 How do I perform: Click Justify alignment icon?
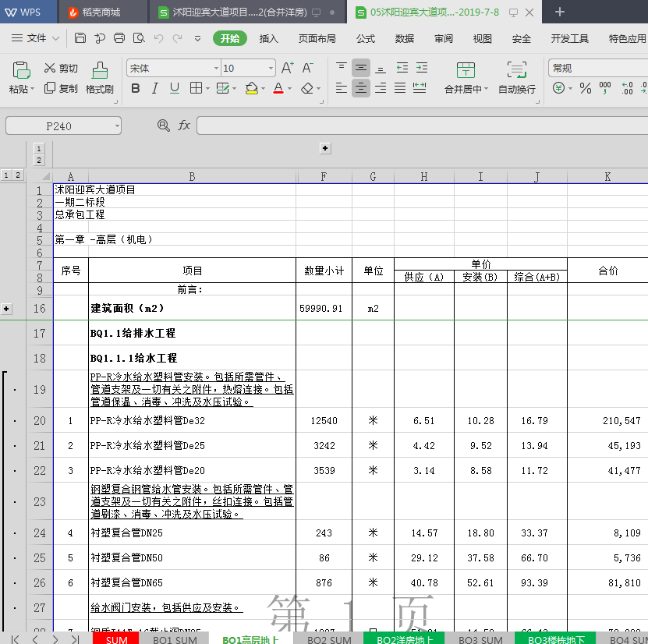(399, 88)
